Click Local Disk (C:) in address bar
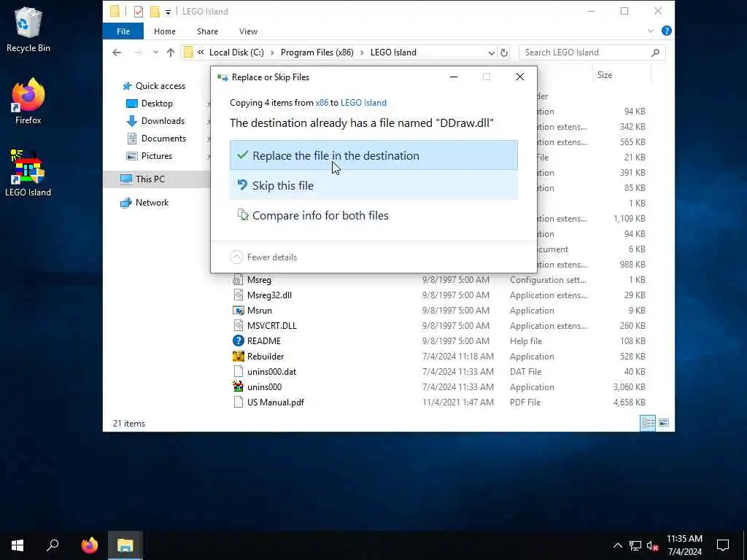This screenshot has width=747, height=560. pyautogui.click(x=236, y=52)
